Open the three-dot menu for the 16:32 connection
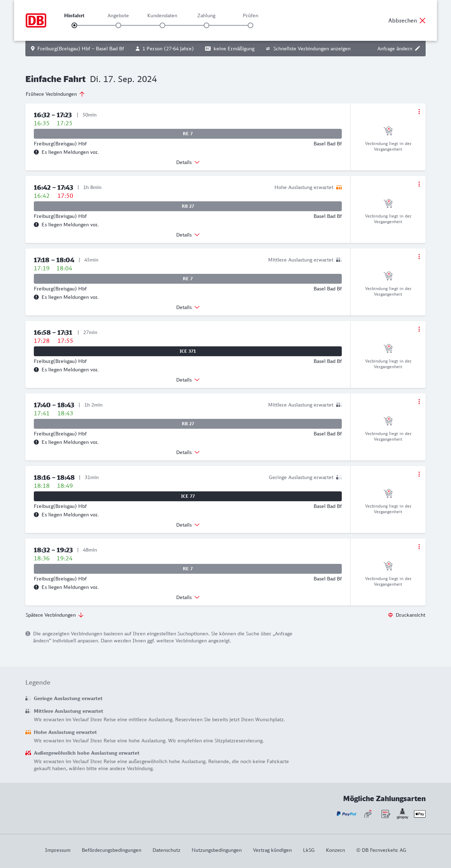 (419, 112)
